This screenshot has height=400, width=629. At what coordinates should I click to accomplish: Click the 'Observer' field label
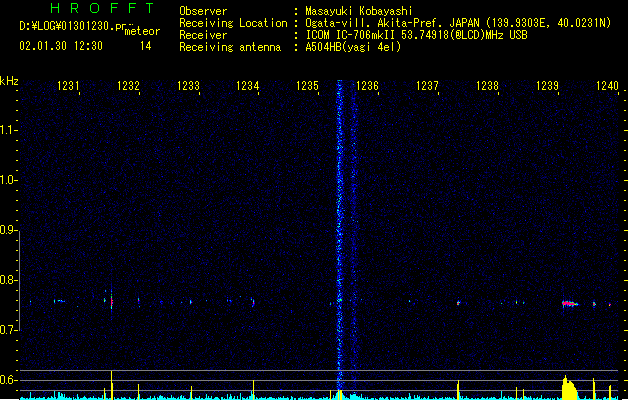(203, 11)
